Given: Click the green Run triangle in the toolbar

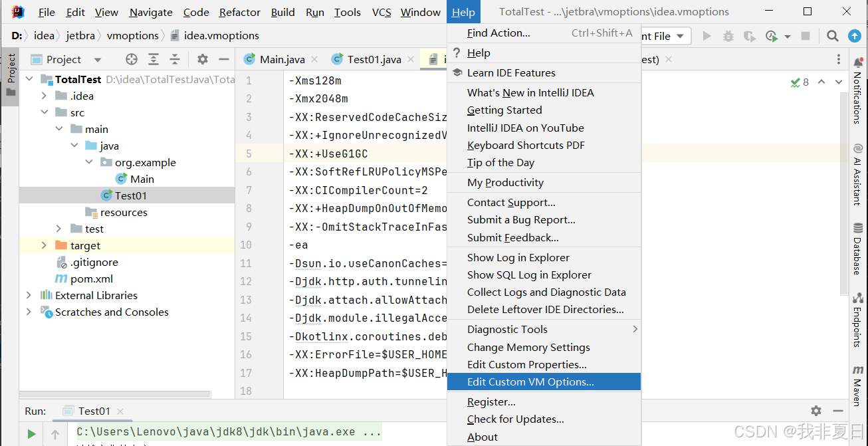Looking at the screenshot, I should coord(707,36).
